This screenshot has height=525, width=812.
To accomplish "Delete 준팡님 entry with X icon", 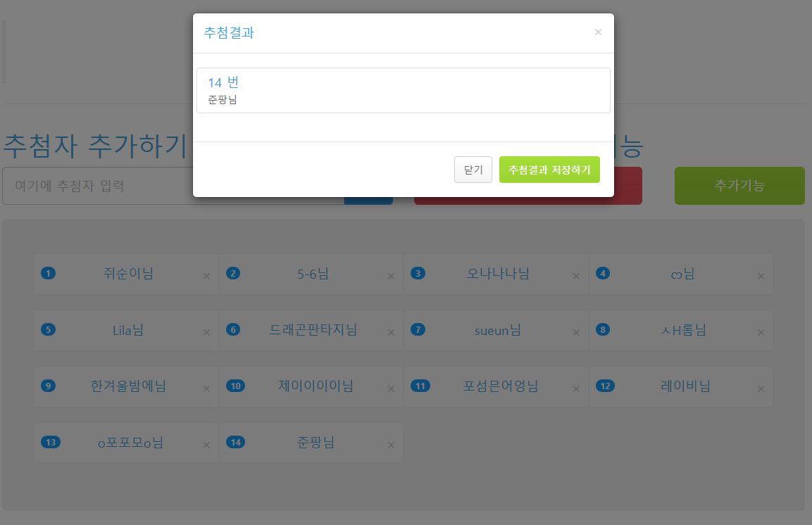I will 391,445.
